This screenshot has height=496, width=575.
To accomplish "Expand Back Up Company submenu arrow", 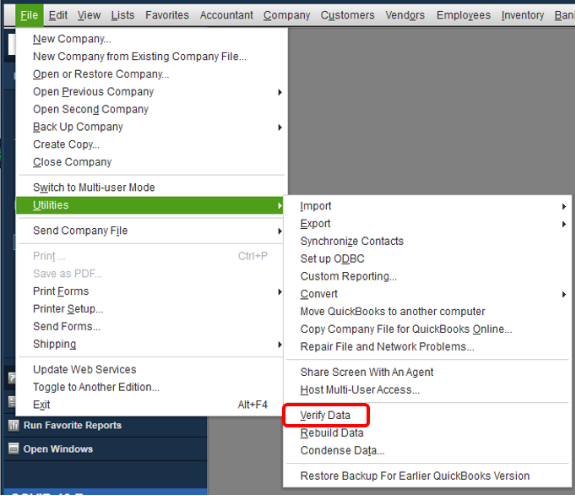I will (280, 127).
